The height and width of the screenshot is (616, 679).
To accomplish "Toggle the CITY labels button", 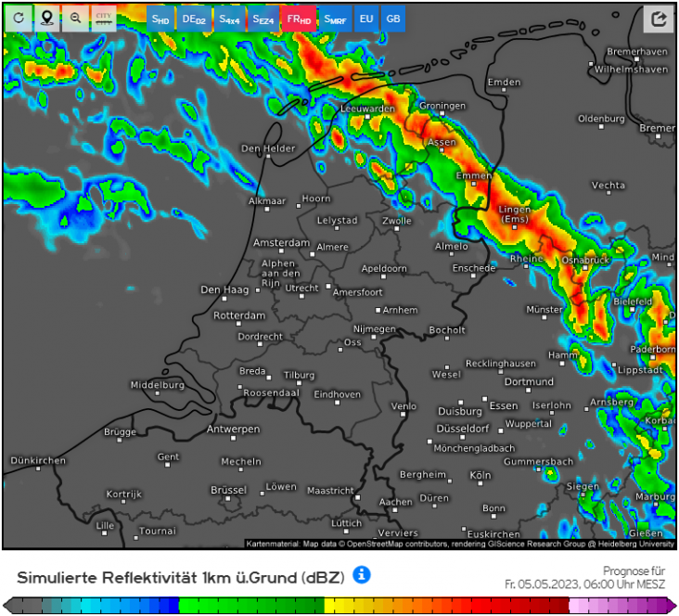I will coord(104,18).
